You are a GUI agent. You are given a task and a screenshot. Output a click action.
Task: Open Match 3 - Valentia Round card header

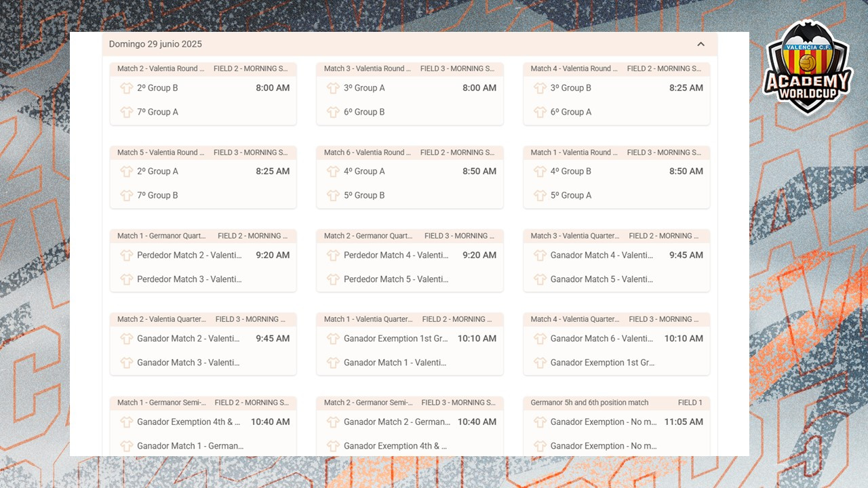pos(410,68)
